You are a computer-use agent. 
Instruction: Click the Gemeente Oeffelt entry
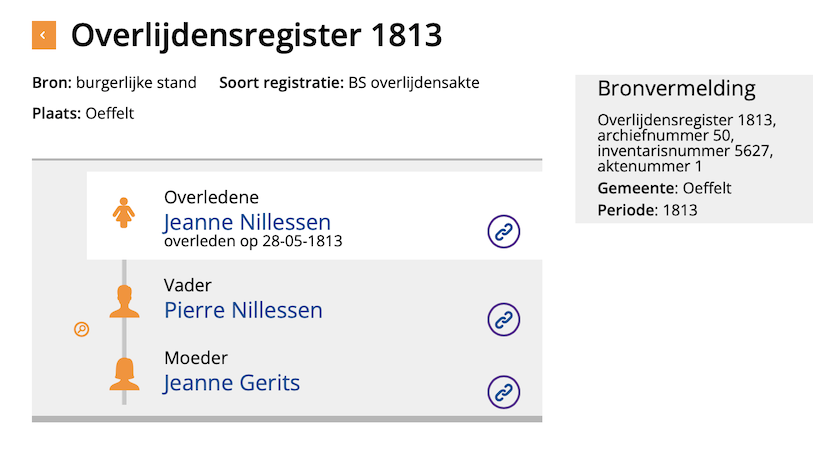tap(664, 188)
